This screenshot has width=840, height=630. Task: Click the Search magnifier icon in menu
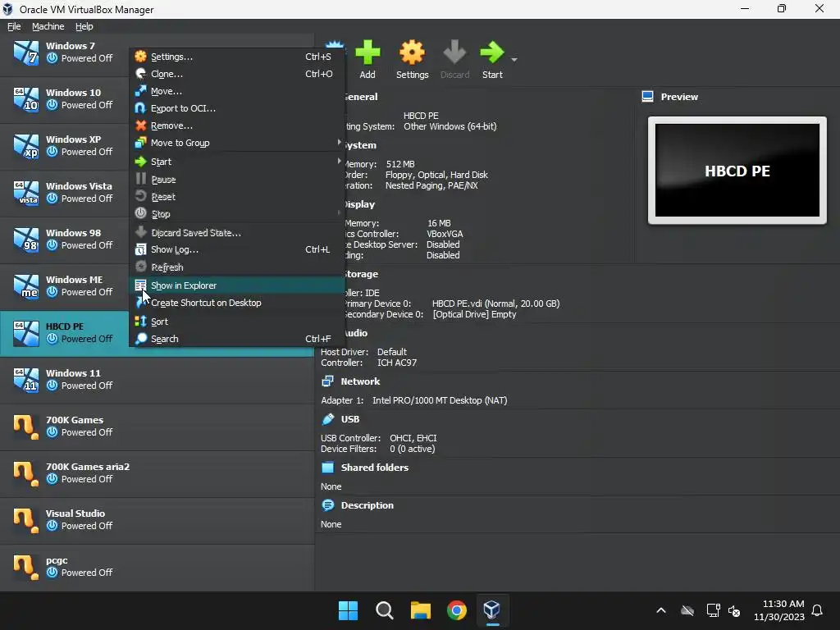140,339
